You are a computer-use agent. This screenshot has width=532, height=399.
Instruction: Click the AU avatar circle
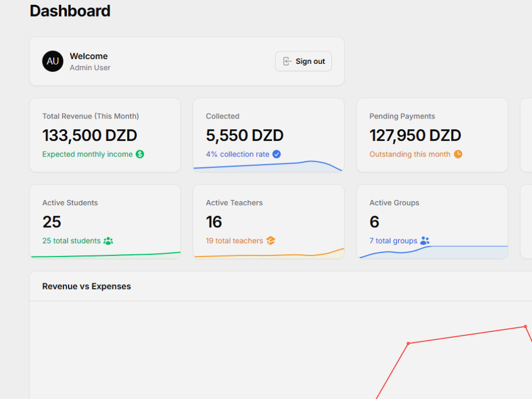[x=53, y=61]
